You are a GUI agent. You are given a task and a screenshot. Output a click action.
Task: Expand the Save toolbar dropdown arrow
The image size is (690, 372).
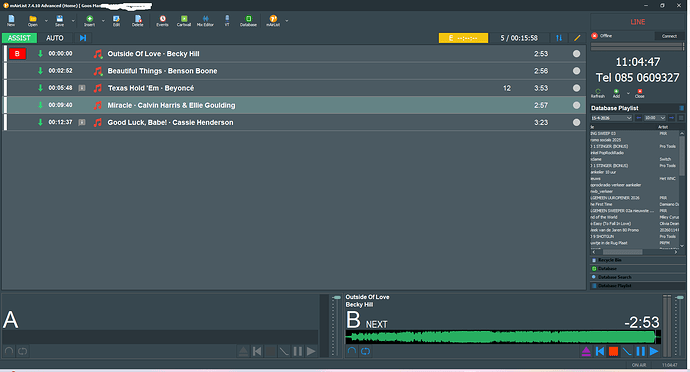[x=73, y=20]
